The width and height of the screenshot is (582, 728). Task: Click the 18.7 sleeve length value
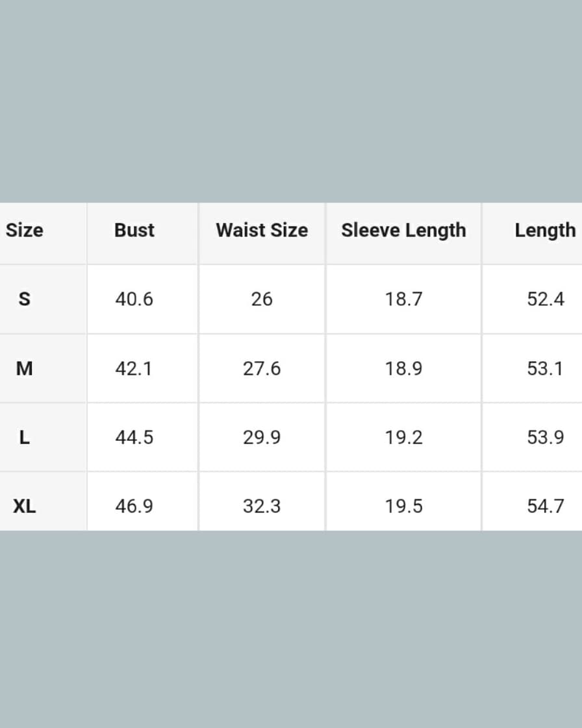click(403, 299)
